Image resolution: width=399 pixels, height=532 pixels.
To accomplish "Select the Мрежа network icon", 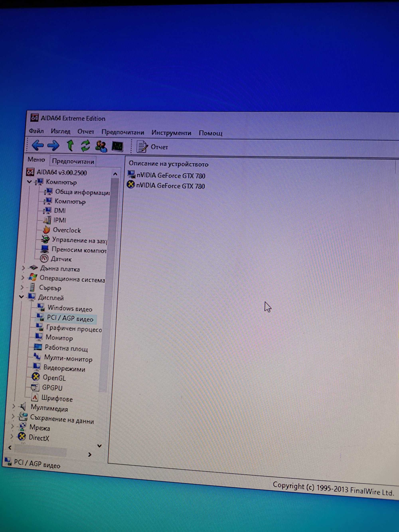I will coord(22,427).
